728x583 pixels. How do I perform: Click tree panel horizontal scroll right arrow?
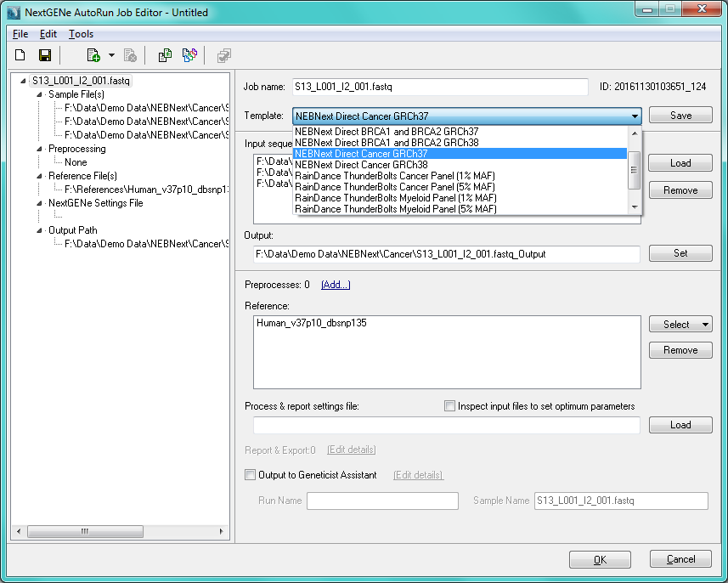pos(221,531)
